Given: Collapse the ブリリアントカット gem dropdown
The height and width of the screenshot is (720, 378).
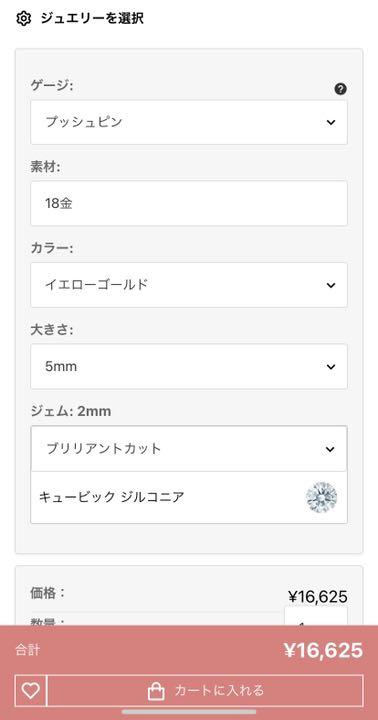Looking at the screenshot, I should tap(189, 449).
